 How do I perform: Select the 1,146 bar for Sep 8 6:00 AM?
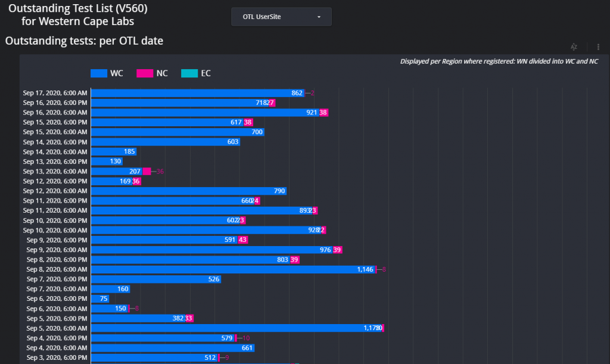click(232, 269)
